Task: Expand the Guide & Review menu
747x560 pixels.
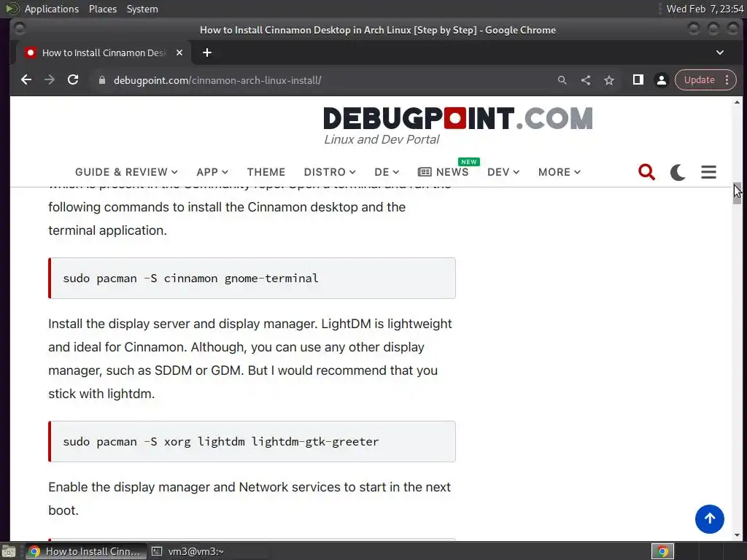Action: (126, 172)
